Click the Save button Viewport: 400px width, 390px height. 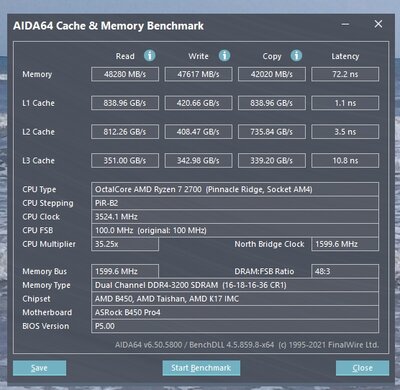coord(40,368)
